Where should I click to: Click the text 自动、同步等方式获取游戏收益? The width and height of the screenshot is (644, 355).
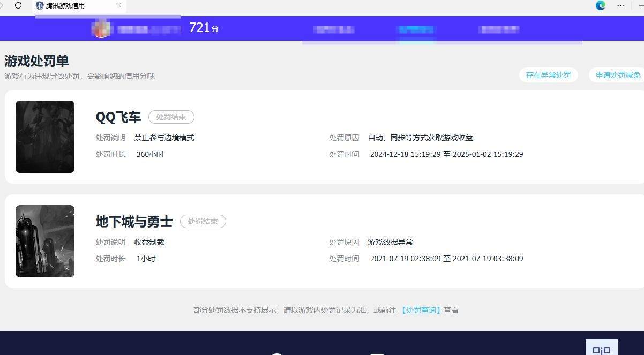(421, 138)
